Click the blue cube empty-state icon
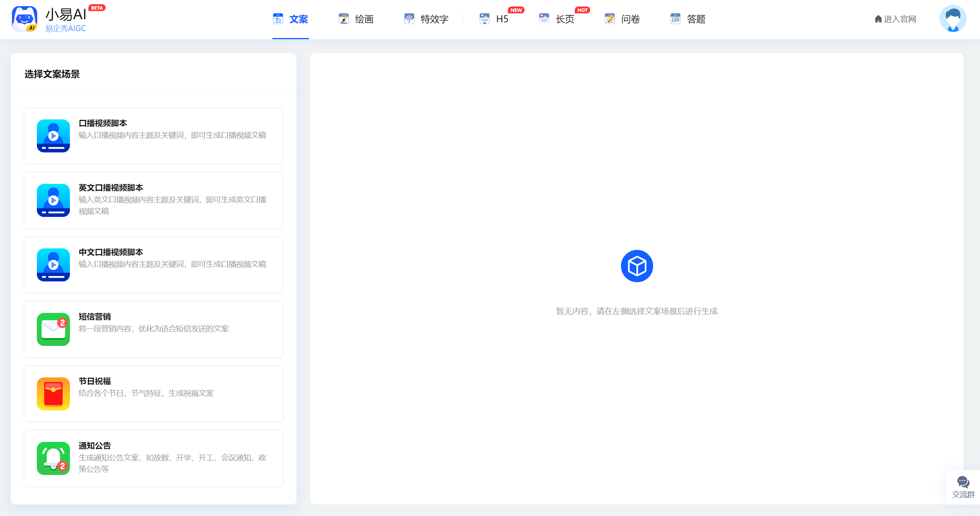This screenshot has width=980, height=516. tap(637, 265)
